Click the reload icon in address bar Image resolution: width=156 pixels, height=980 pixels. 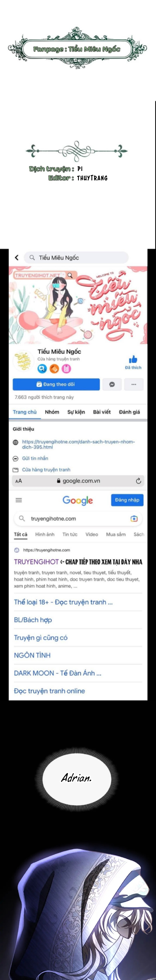point(138,481)
